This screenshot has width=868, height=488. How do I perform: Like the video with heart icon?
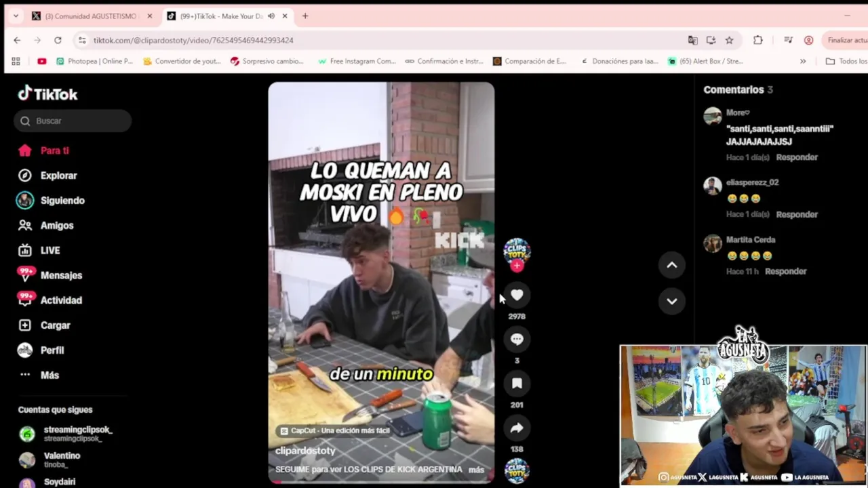tap(517, 295)
